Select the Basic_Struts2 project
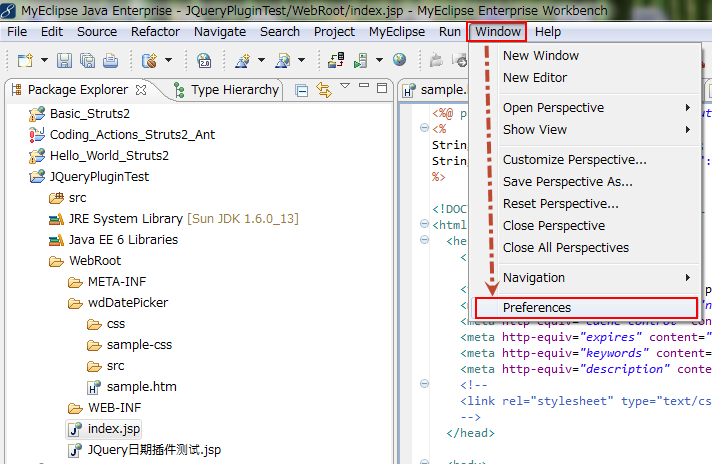This screenshot has height=464, width=712. (x=79, y=114)
